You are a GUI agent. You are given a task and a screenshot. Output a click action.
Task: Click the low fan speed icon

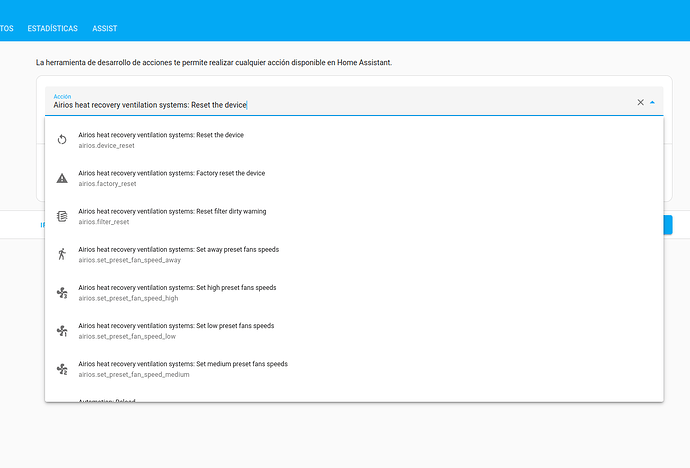pos(62,331)
